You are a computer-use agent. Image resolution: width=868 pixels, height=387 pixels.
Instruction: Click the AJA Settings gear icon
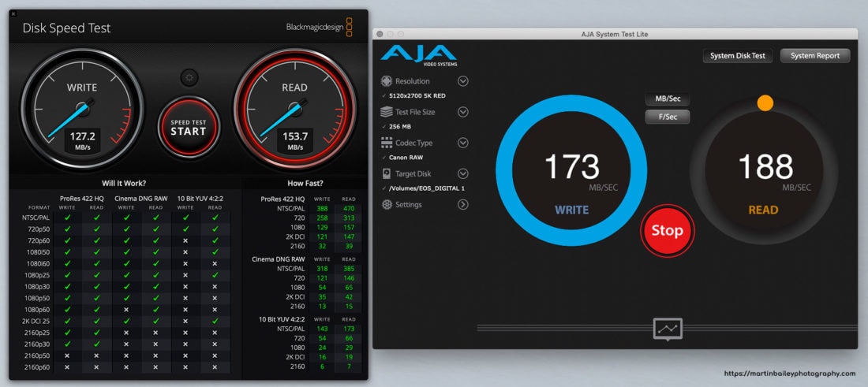[387, 205]
